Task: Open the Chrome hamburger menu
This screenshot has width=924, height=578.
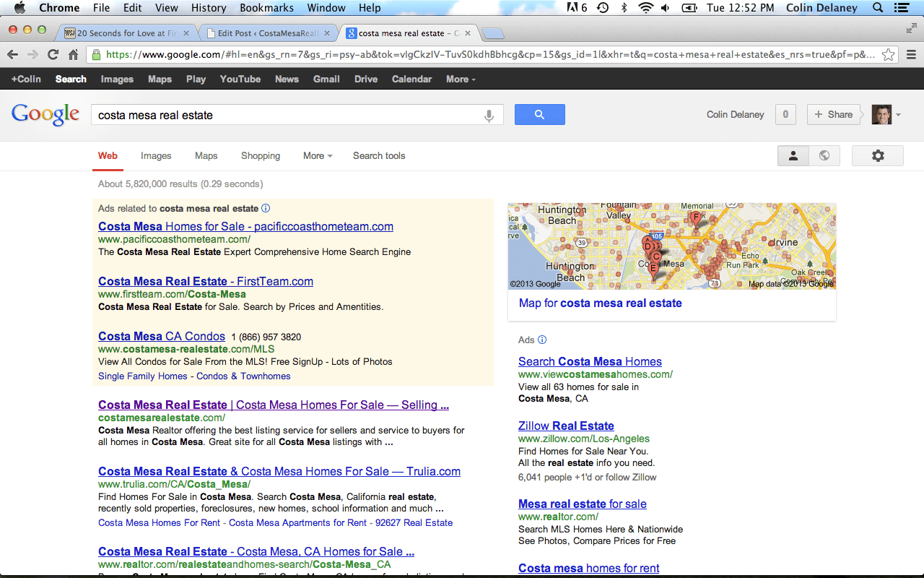Action: pos(911,55)
